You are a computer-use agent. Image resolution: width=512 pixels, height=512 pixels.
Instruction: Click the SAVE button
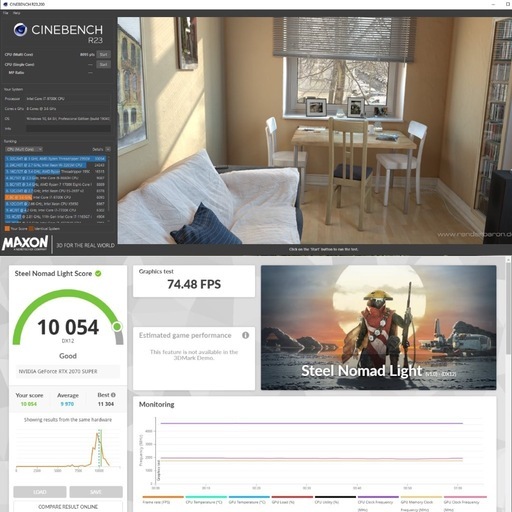click(x=96, y=492)
